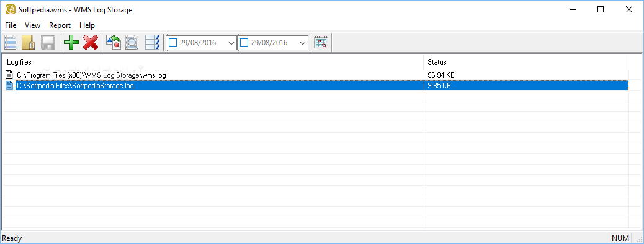Click the second 29/08/2016 date field text
Image resolution: width=644 pixels, height=244 pixels.
click(x=269, y=43)
